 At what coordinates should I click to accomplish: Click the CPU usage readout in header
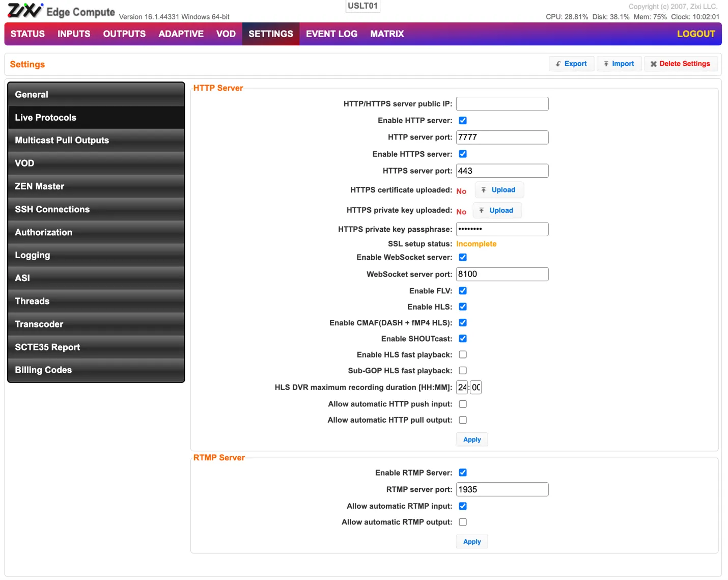pos(567,17)
